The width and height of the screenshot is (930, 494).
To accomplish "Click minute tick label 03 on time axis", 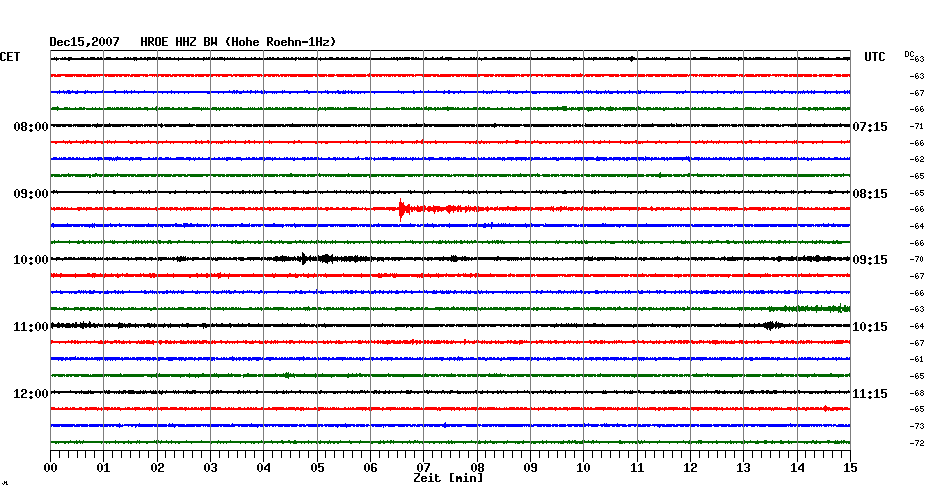I will (211, 468).
